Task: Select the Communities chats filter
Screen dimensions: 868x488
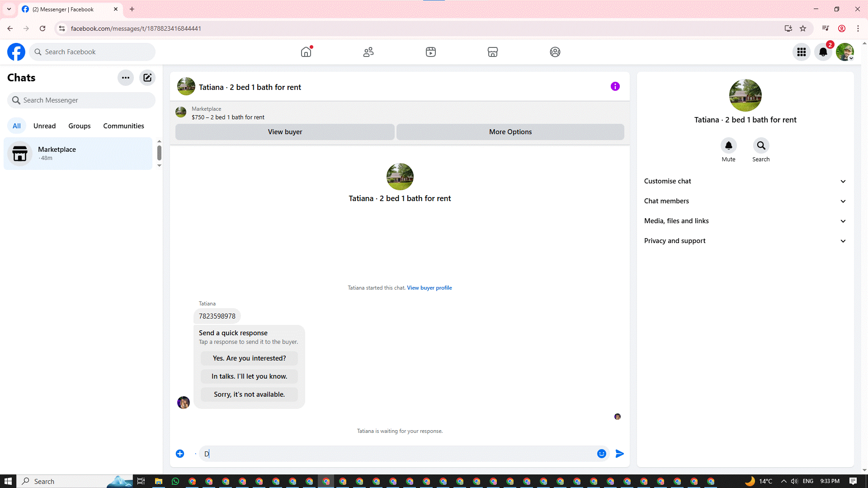Action: click(x=123, y=126)
